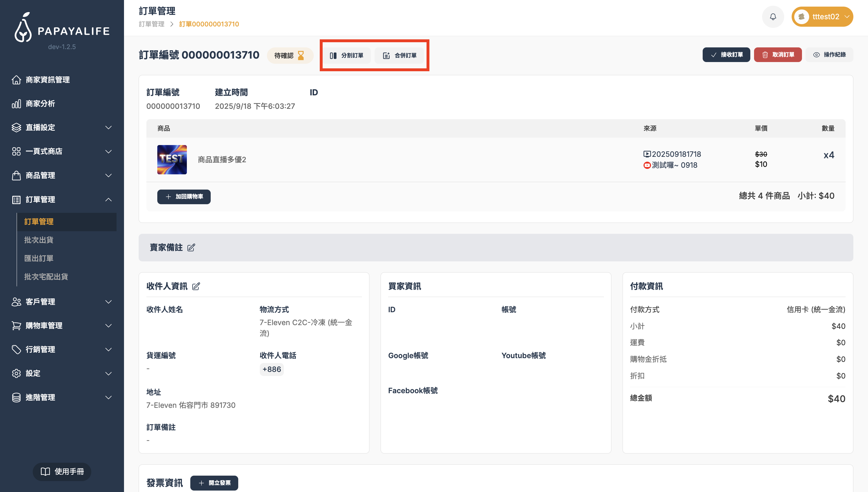Open 操作紀錄 with eye icon
Image resolution: width=868 pixels, height=492 pixels.
[829, 55]
